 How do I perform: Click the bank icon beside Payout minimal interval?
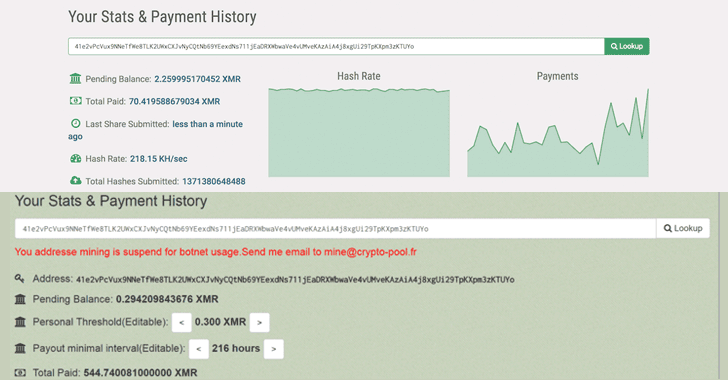click(x=20, y=348)
